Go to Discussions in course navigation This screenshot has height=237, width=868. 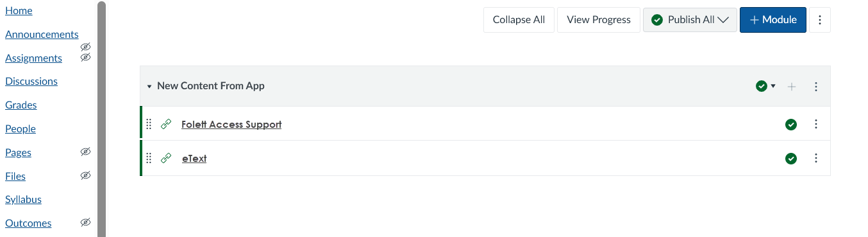31,81
